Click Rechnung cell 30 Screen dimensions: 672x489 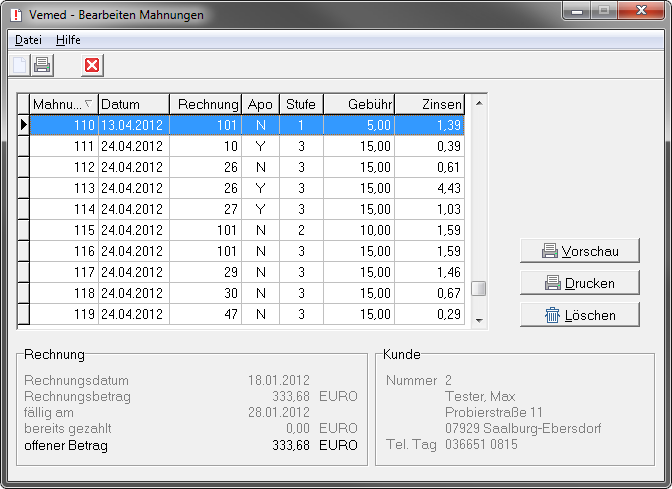(205, 293)
